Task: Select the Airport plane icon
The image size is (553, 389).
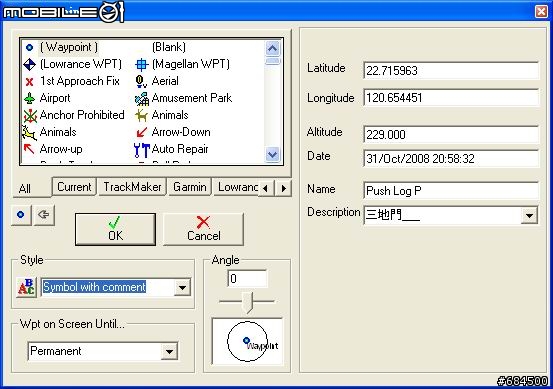Action: click(30, 98)
